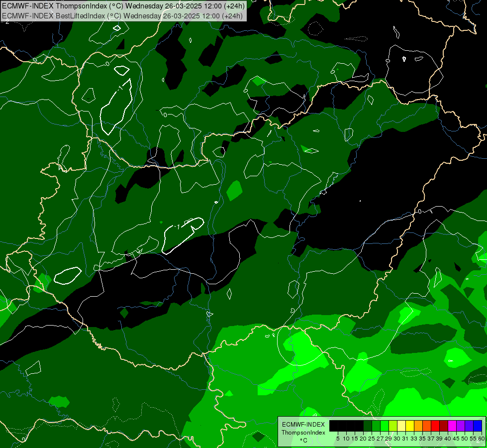Select the yellow-green 29–30 legend swatch
487x448 pixels.
point(393,426)
